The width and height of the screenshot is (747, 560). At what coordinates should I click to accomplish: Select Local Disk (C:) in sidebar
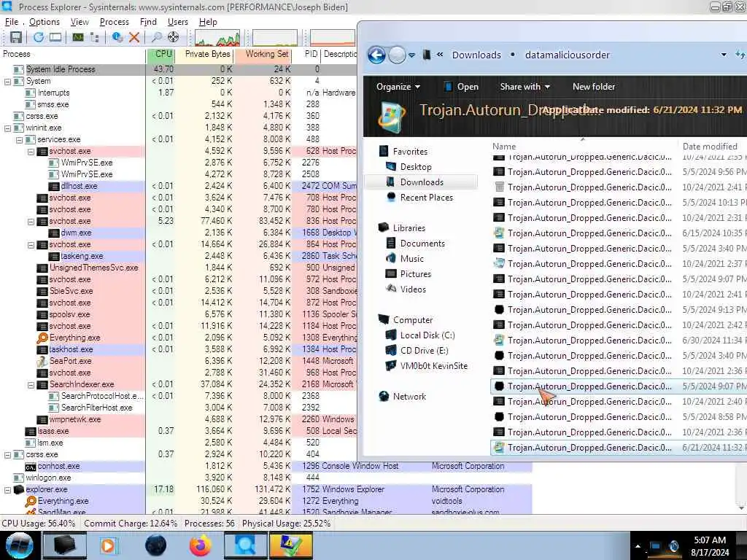tap(427, 335)
